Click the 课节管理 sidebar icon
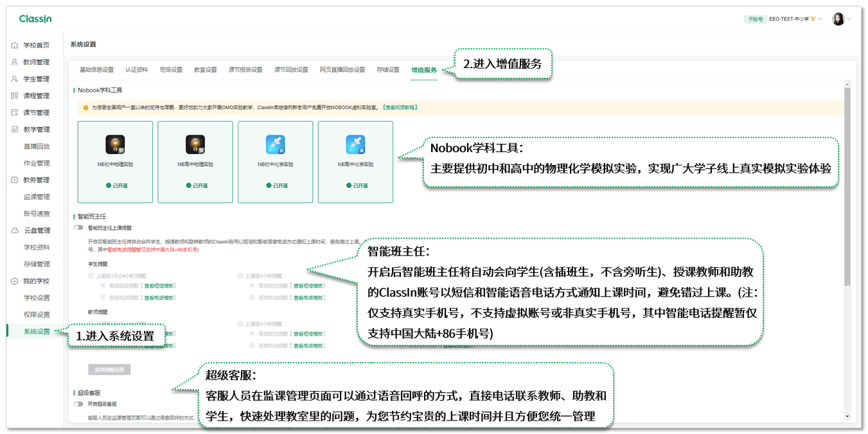The image size is (868, 434). [15, 113]
